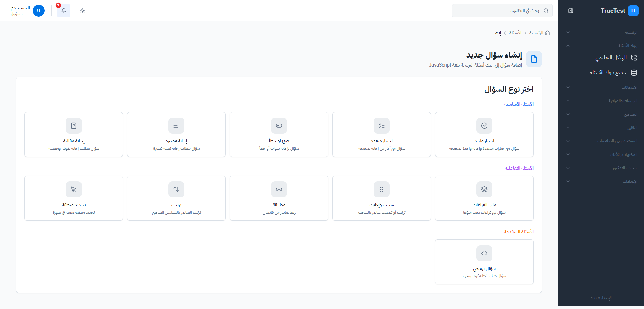Select the hotspot region cursor icon
Screen dimensions: 644x309
pyautogui.click(x=74, y=189)
